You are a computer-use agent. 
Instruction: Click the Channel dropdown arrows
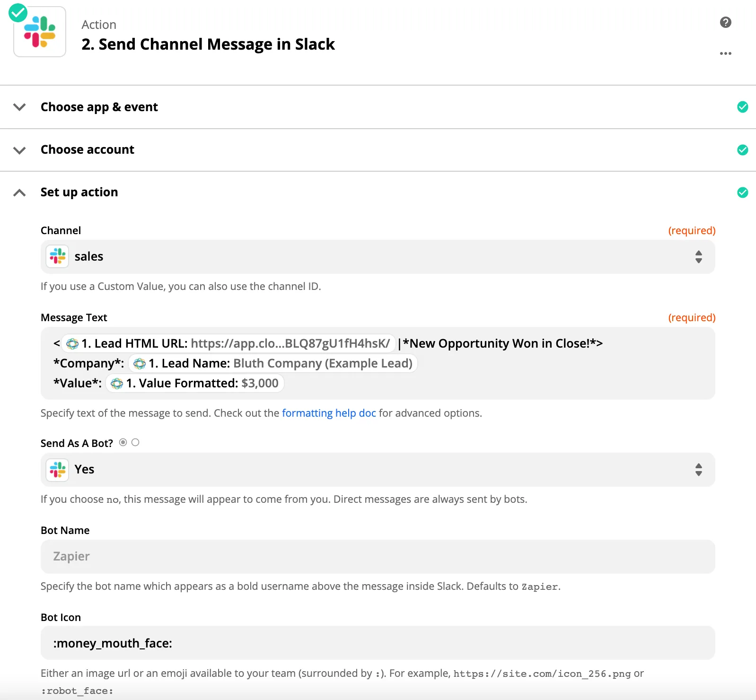698,257
